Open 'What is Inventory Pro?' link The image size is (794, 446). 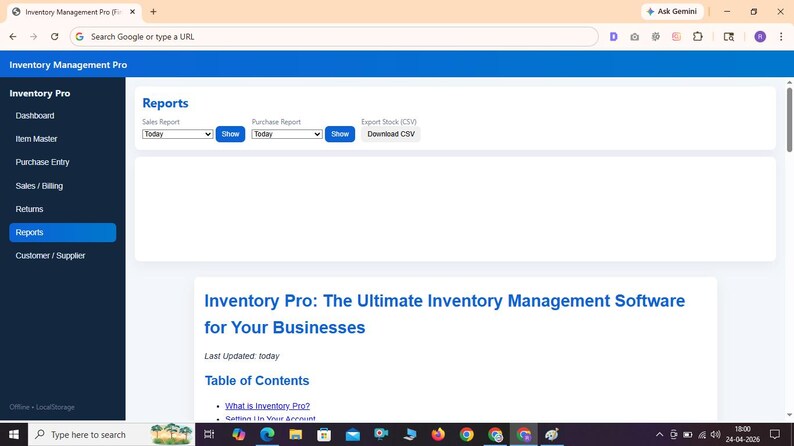point(267,406)
